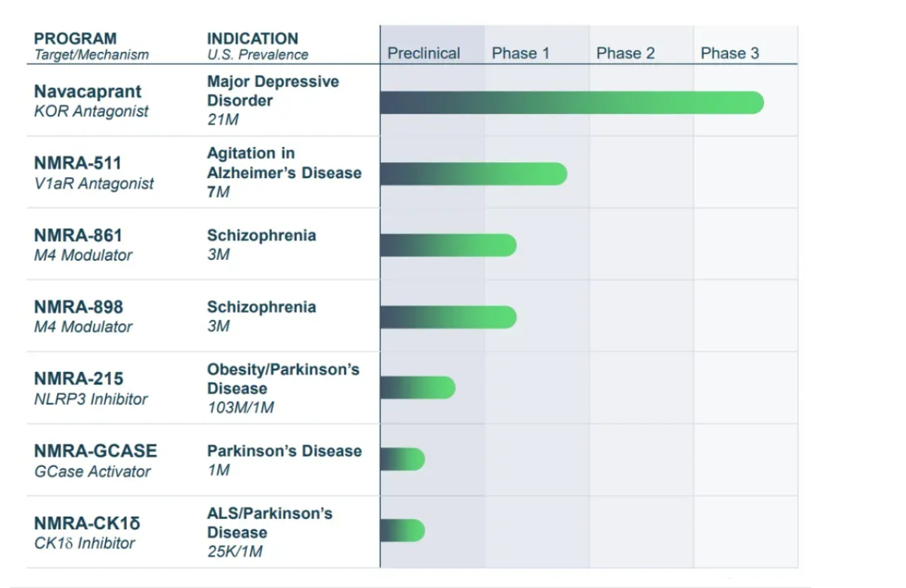Click the Navacaprant Phase 3 progress bar

point(572,103)
